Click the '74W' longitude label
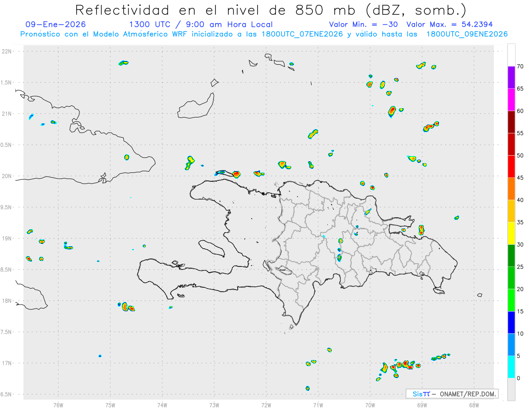 [x=162, y=405]
